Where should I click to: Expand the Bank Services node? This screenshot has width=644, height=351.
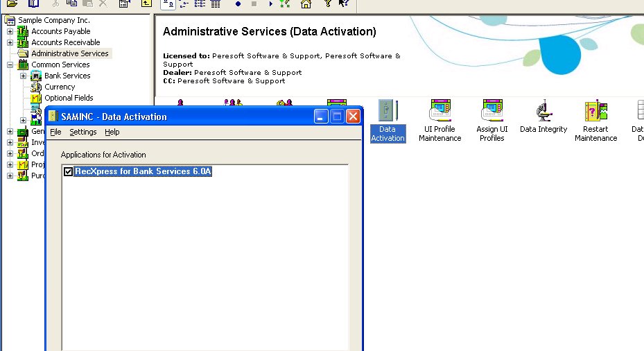point(23,76)
